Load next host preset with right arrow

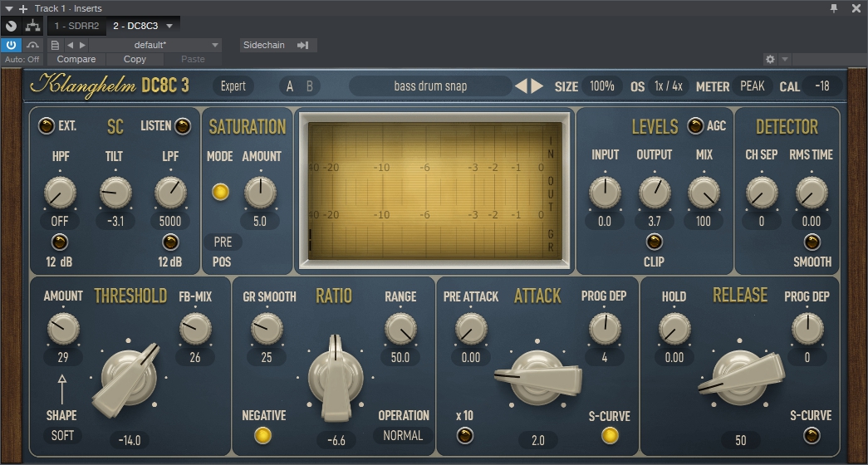pyautogui.click(x=82, y=45)
